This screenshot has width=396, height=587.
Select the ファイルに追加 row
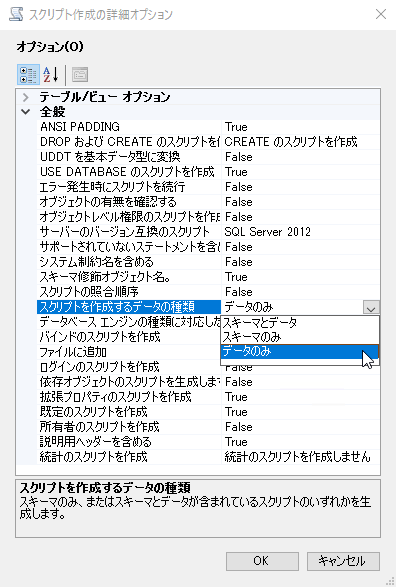[128, 352]
